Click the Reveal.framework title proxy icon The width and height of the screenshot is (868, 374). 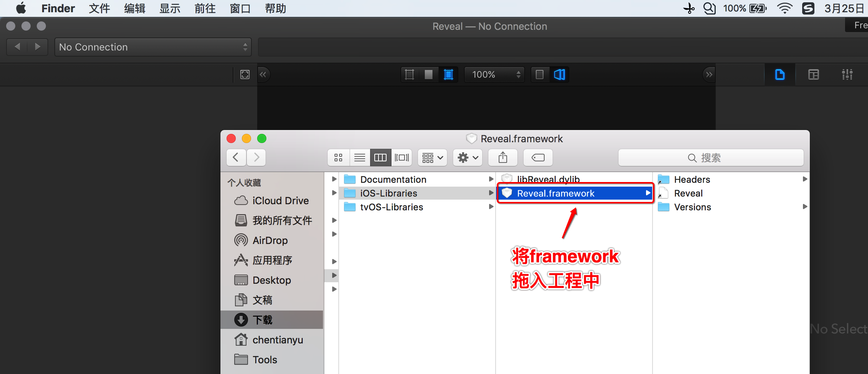[x=472, y=138]
